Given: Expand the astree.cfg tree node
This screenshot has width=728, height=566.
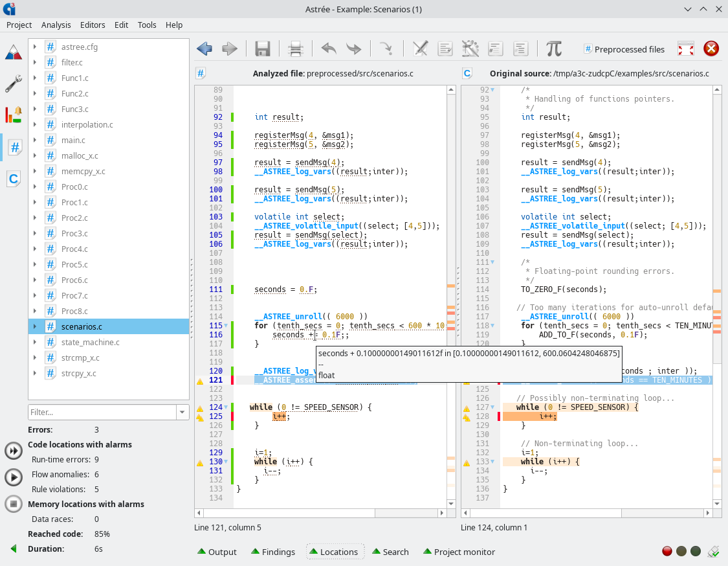Looking at the screenshot, I should point(35,47).
